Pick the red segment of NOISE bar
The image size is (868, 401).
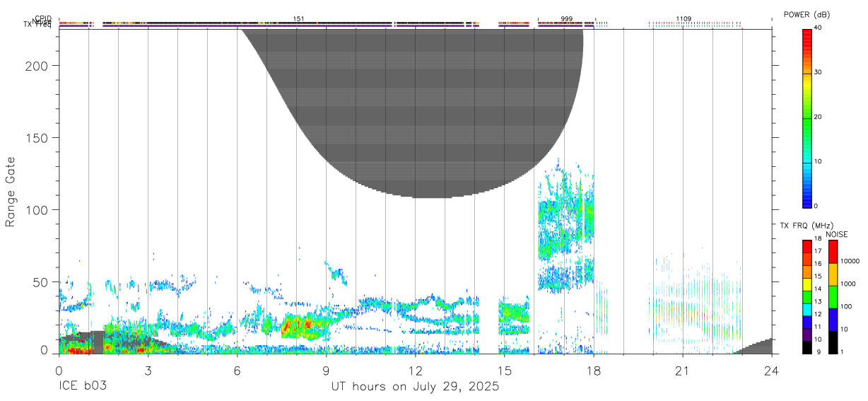point(833,252)
